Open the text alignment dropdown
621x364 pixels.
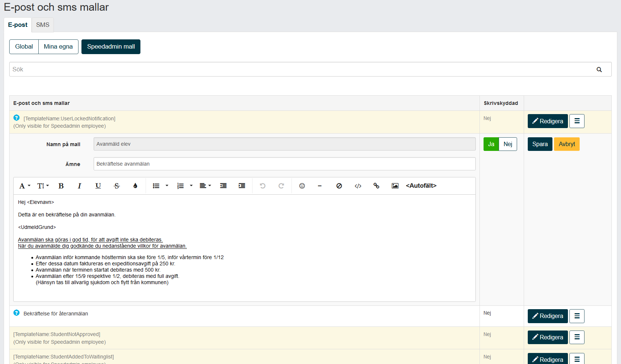205,186
